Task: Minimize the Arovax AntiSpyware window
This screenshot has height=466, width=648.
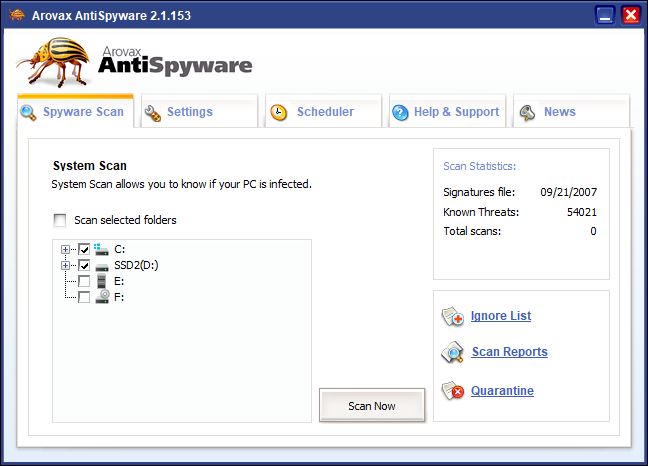Action: [605, 16]
